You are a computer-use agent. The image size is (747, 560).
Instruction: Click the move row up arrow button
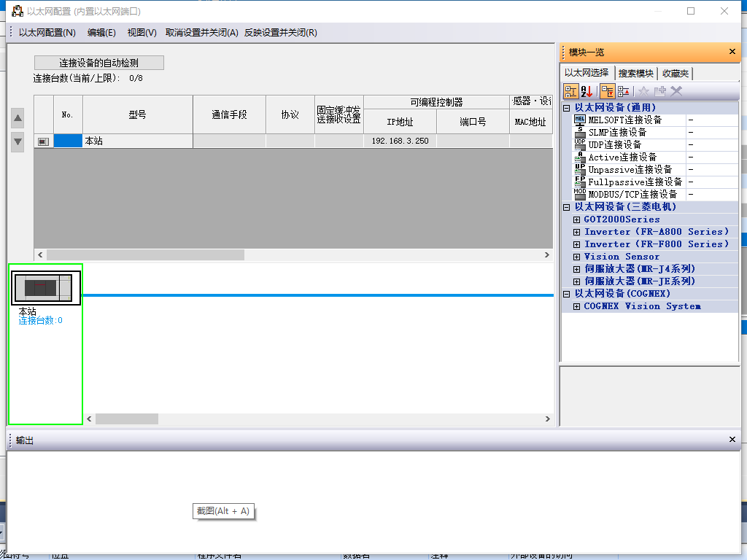tap(18, 118)
